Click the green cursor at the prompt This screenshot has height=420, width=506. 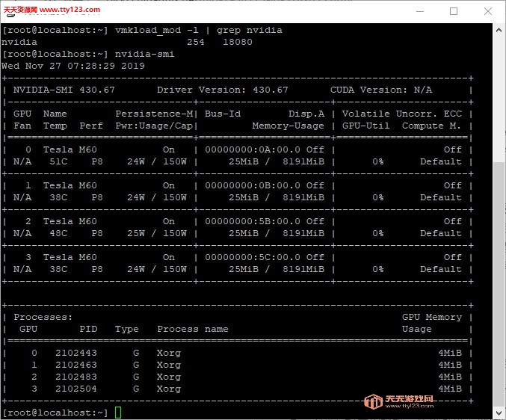coord(118,413)
